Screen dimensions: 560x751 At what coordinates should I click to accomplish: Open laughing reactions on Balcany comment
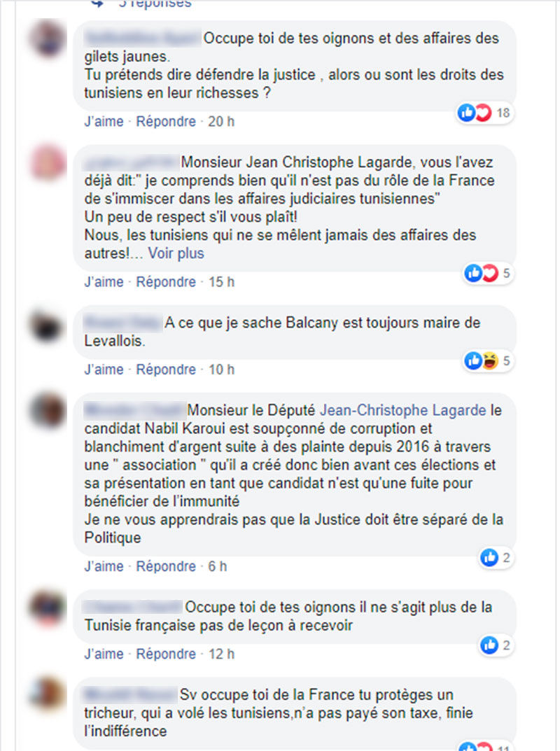point(488,360)
